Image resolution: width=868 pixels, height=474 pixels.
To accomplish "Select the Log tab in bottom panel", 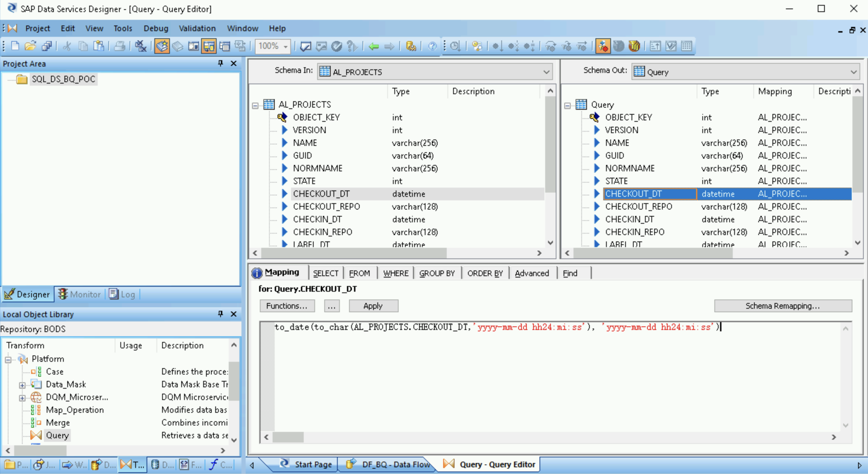I will click(127, 293).
